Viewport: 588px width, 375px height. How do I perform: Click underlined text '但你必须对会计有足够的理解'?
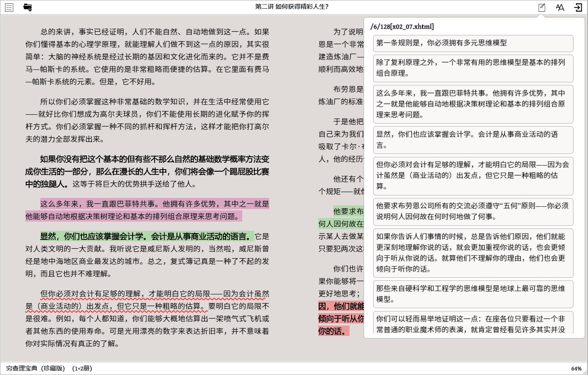[x=147, y=300]
